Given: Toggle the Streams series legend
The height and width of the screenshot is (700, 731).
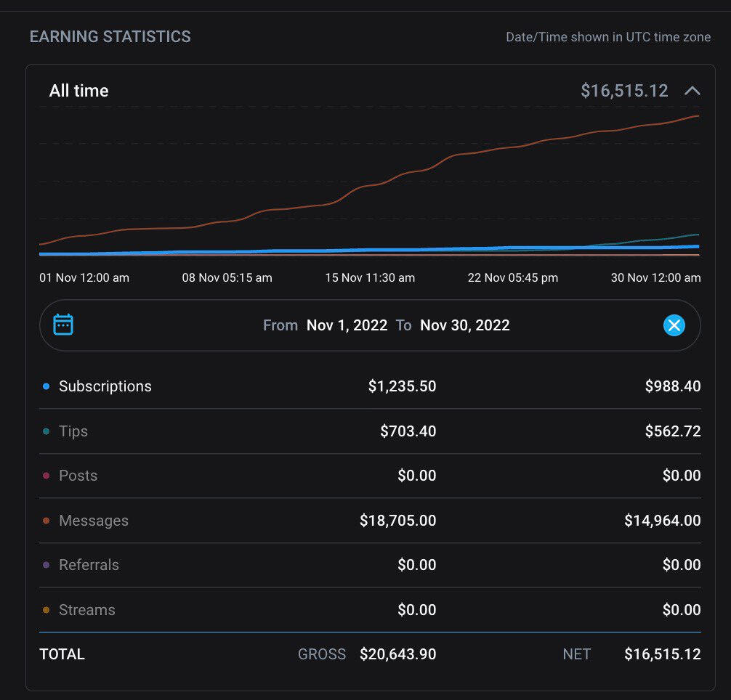Looking at the screenshot, I should pos(86,610).
